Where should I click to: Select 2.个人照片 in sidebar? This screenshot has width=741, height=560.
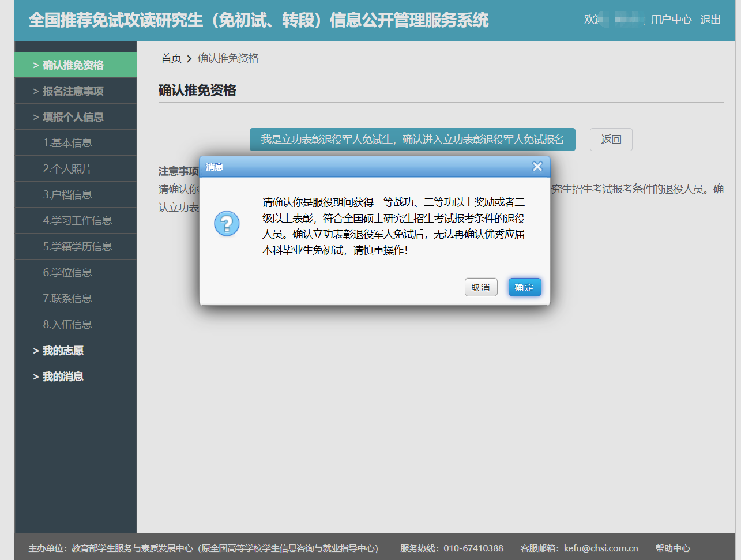tap(67, 169)
